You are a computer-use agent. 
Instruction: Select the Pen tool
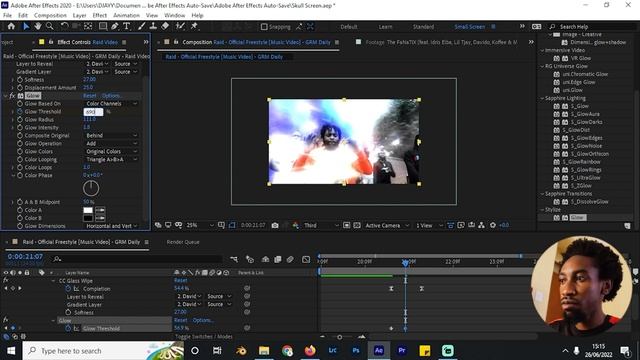point(115,27)
